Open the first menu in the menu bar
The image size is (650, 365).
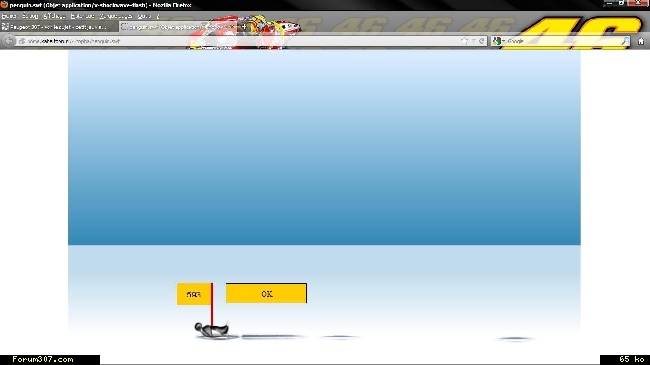9,16
